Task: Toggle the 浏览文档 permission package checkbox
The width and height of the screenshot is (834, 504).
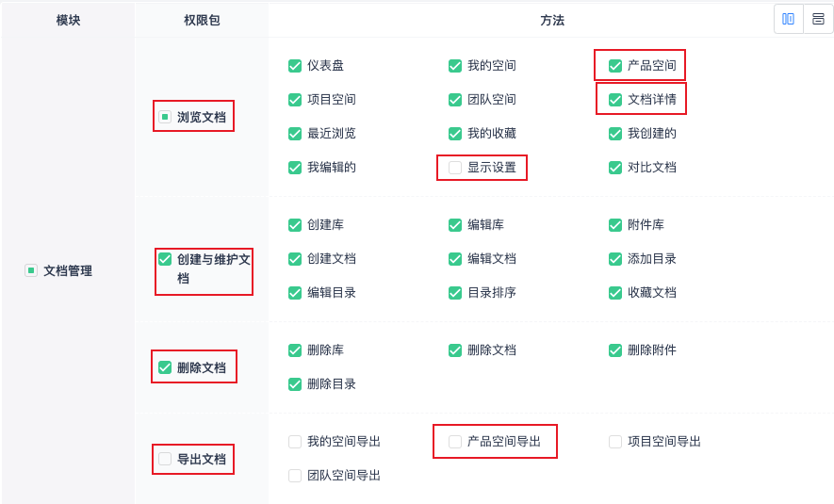Action: point(165,117)
